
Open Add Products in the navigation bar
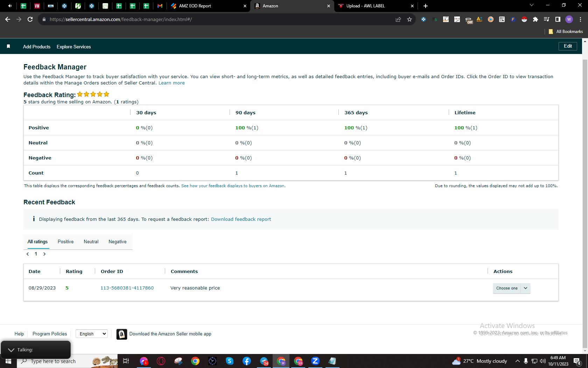click(37, 47)
